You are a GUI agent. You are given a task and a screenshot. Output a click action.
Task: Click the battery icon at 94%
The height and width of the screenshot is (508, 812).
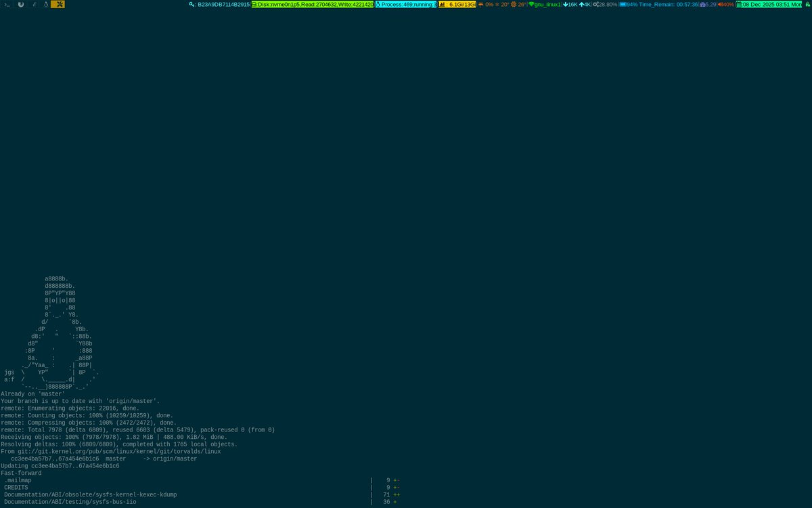pos(623,4)
